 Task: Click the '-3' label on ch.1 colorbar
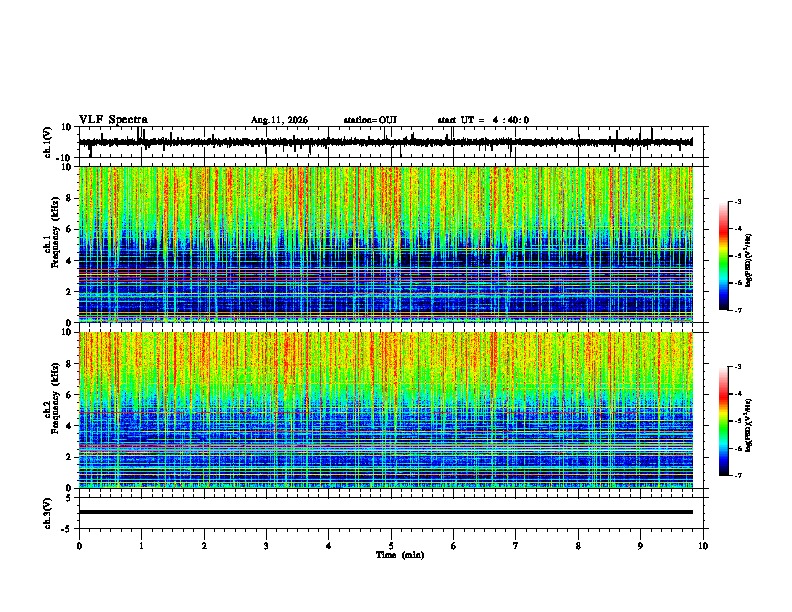click(x=738, y=201)
